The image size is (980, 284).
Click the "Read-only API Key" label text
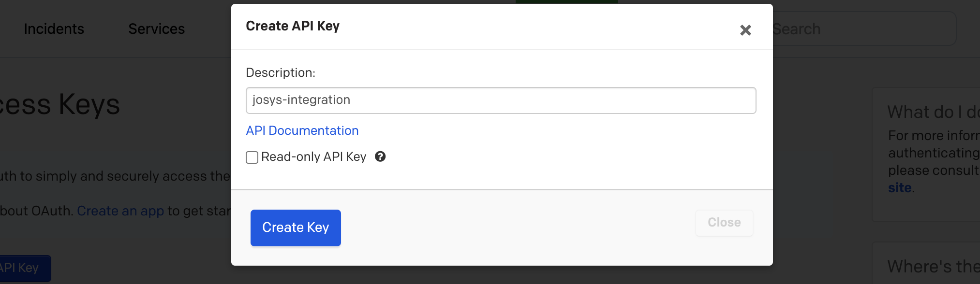[x=313, y=157]
